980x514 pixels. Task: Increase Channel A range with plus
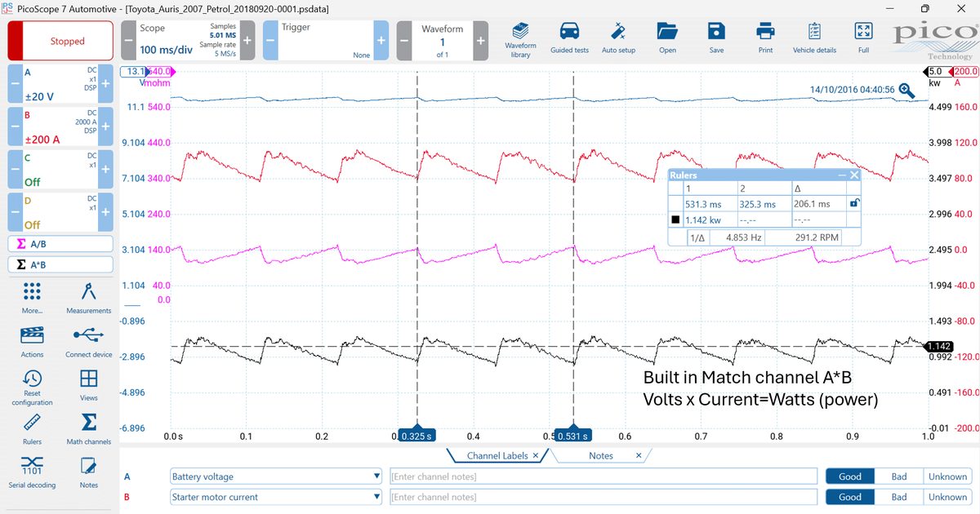pyautogui.click(x=105, y=84)
